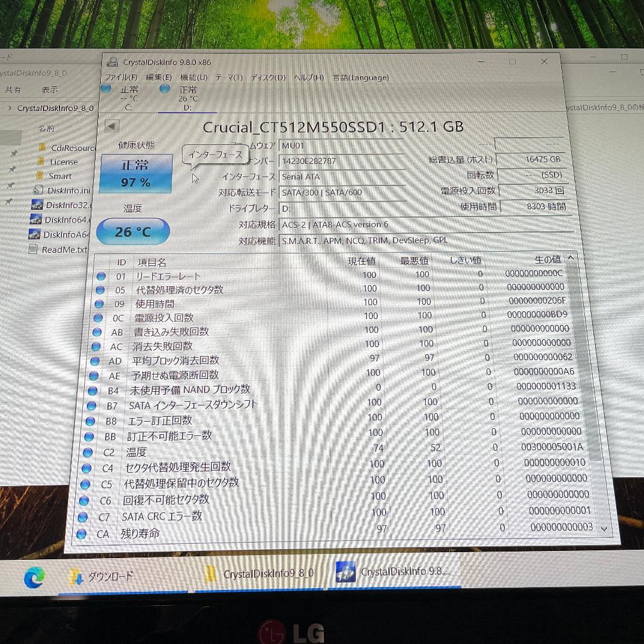644x644 pixels.
Task: Click the status dot for row C5 代替処理保留中のセクタ数
Action: tap(85, 484)
